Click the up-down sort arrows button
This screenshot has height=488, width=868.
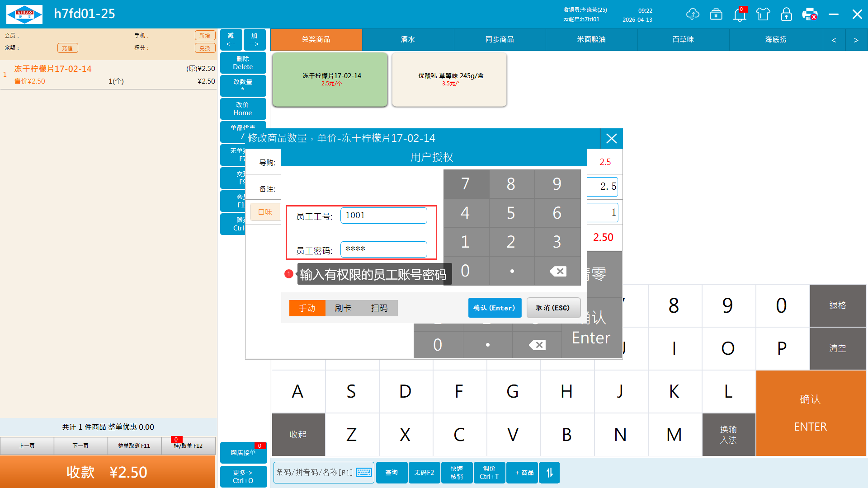click(x=549, y=473)
